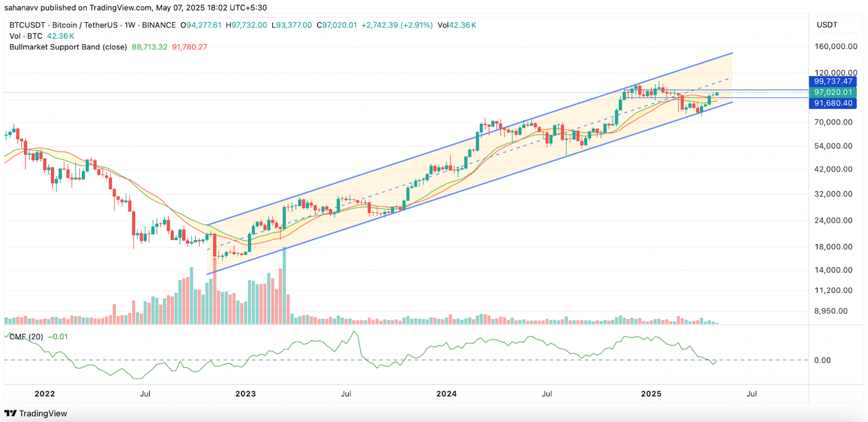Click the blue 99,737.47 price label
This screenshot has height=422, width=868.
(x=833, y=81)
